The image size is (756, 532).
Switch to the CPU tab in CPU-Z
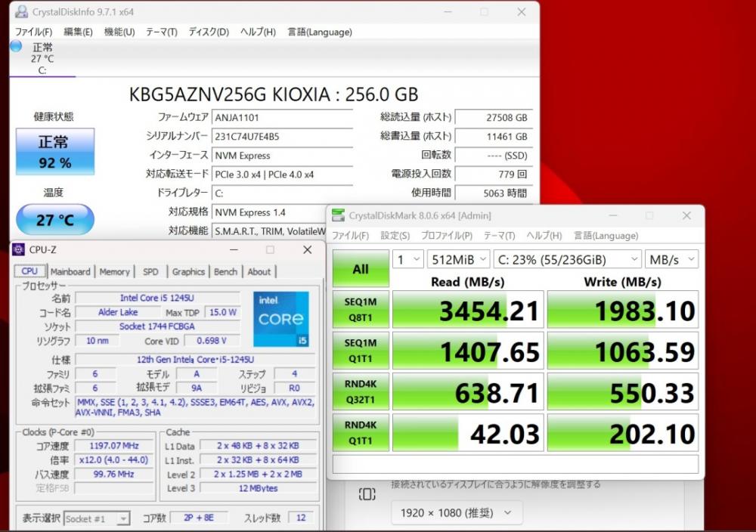[x=29, y=271]
